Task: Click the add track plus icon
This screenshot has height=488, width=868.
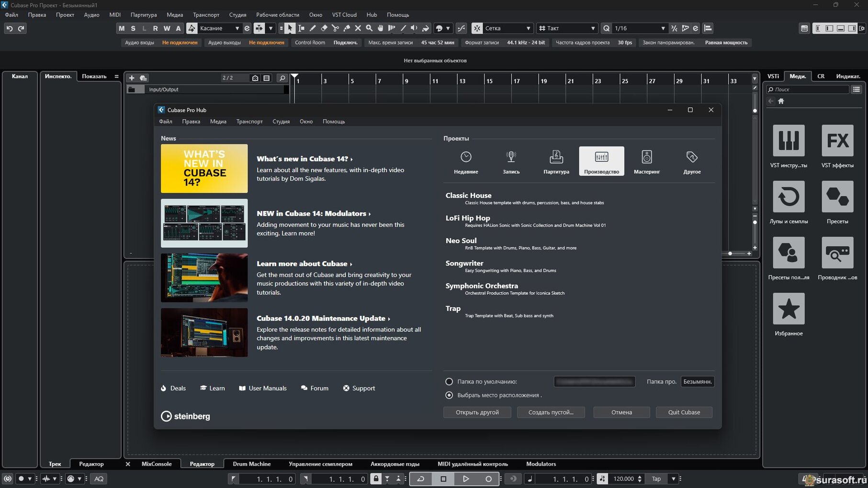Action: (132, 78)
